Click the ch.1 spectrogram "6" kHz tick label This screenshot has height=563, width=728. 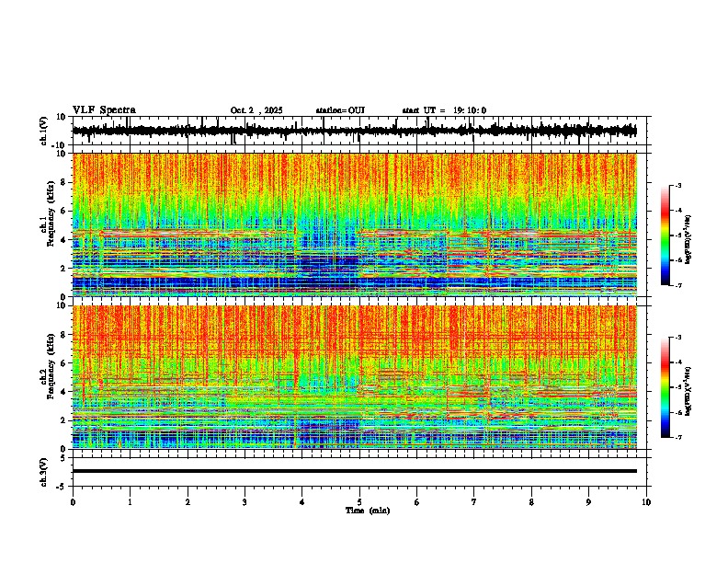tap(64, 211)
